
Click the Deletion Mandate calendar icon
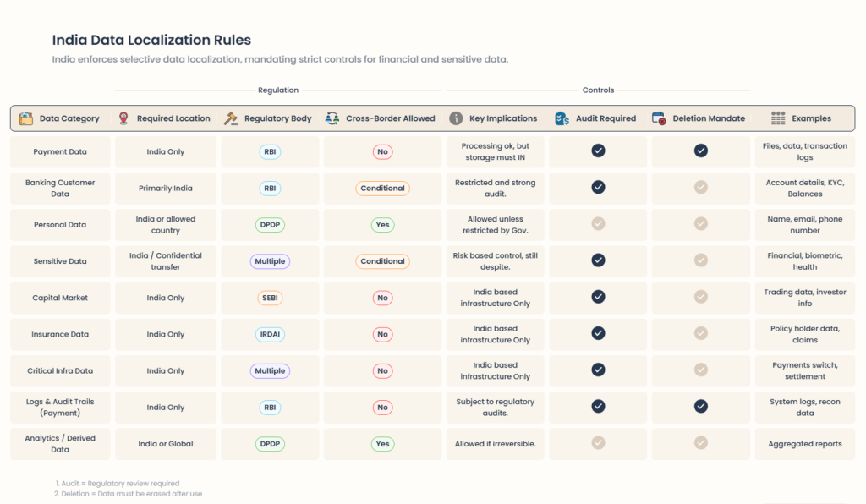(x=659, y=118)
